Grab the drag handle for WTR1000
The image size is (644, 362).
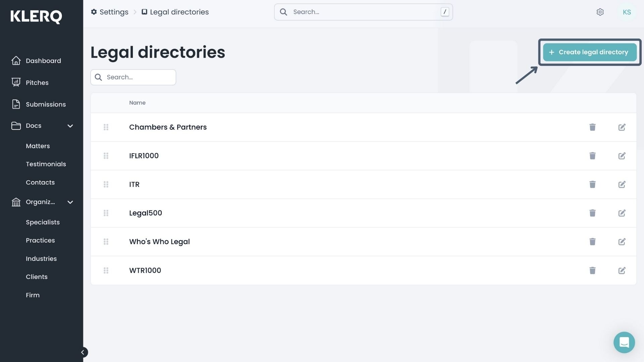[x=106, y=270]
